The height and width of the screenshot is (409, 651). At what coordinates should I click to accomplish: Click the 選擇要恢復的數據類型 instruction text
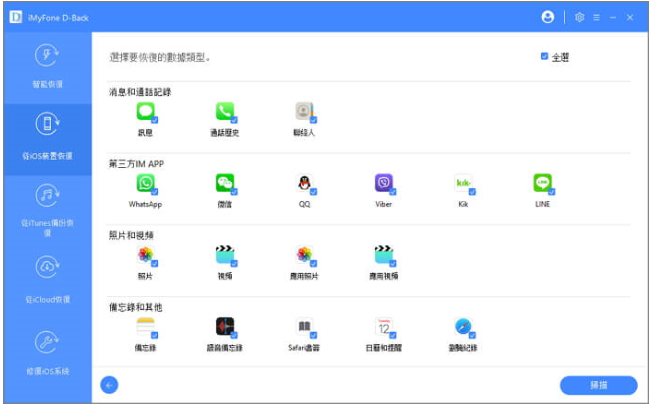(160, 57)
